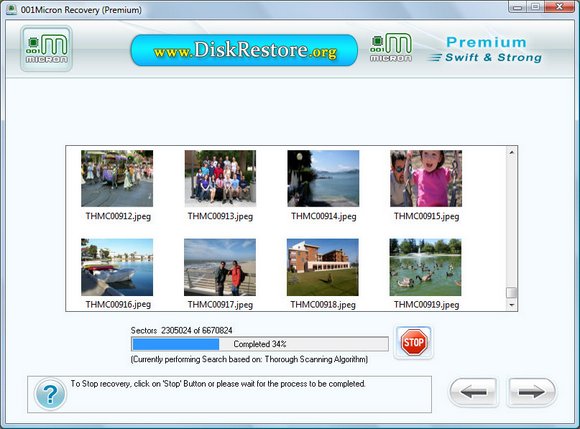
Task: Select thumbnail of THMC00918.jpeg building photo
Action: 323,267
